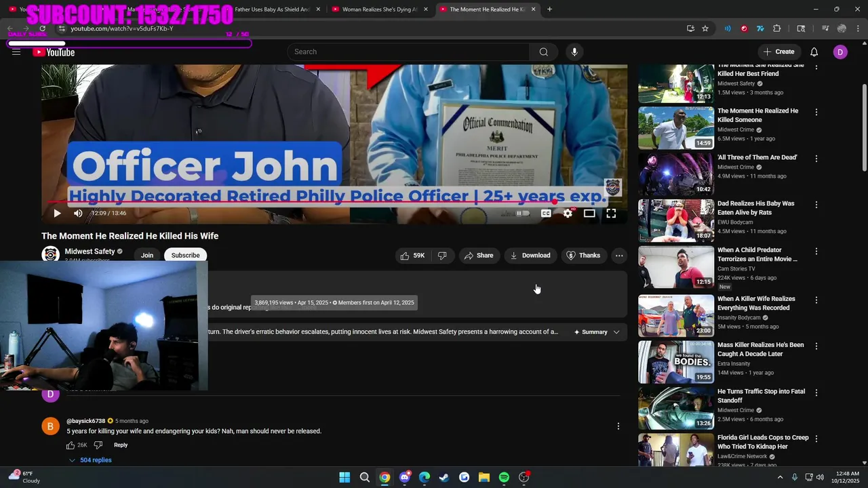Like the video with 59K likes
This screenshot has width=868, height=488.
pos(412,256)
